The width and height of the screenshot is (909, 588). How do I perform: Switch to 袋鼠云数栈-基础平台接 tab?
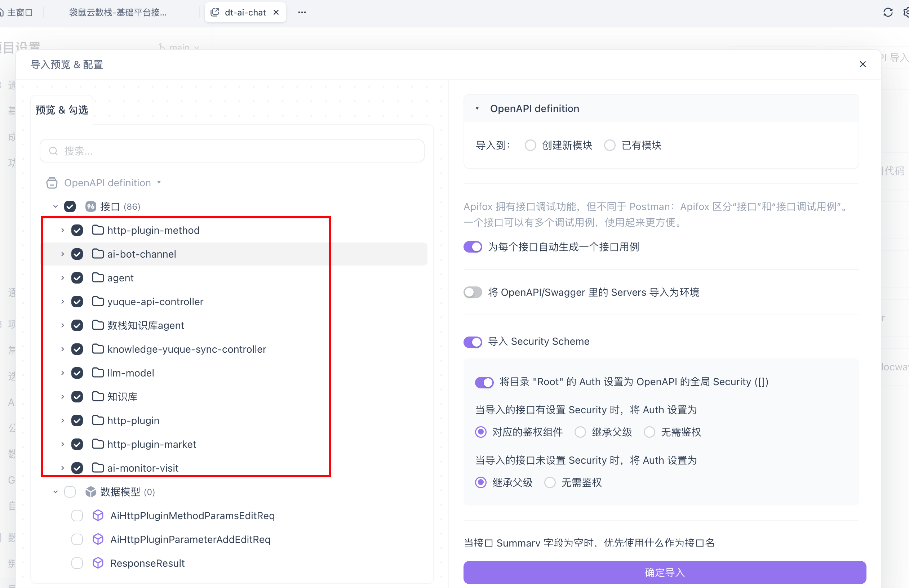coord(117,12)
